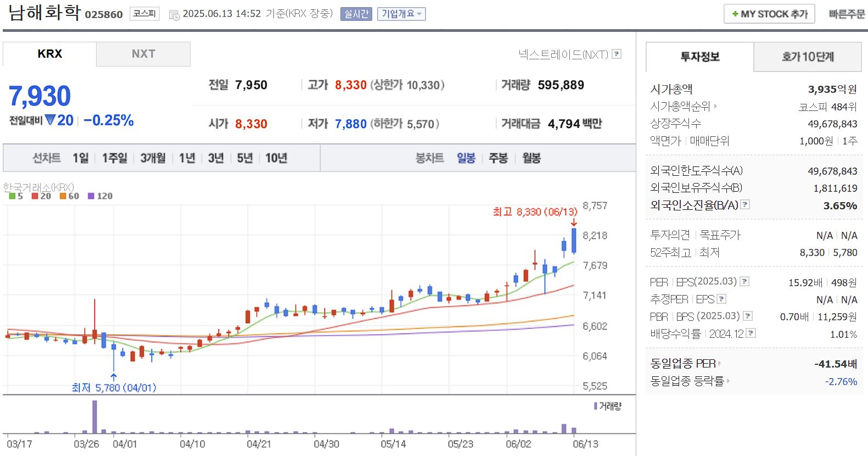Click the green 5-day moving average swatch
Screen dimensions: 868x456
click(x=12, y=196)
